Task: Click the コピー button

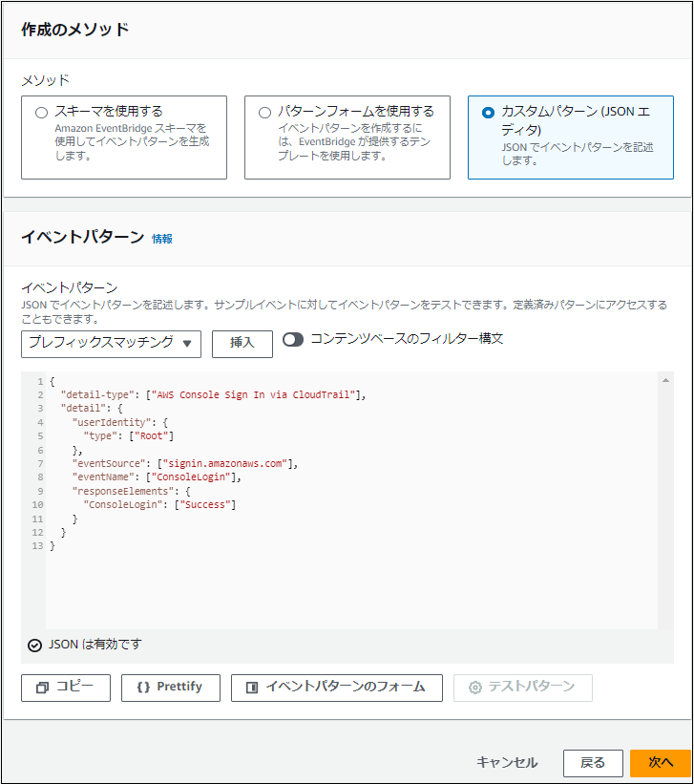Action: [66, 688]
